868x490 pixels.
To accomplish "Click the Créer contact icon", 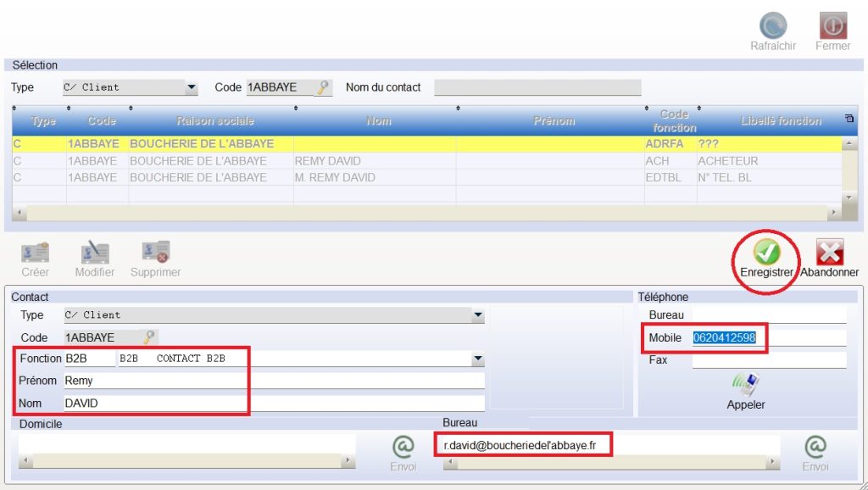I will (x=35, y=252).
